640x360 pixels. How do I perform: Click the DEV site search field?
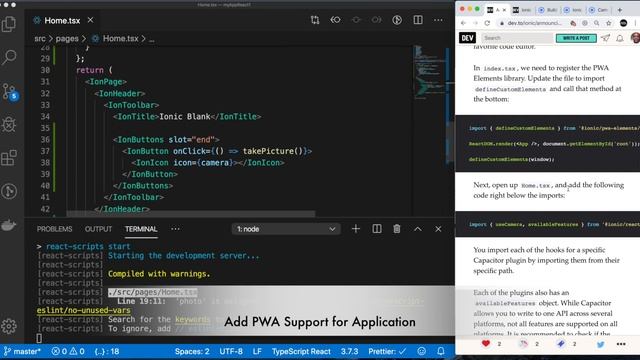point(517,38)
